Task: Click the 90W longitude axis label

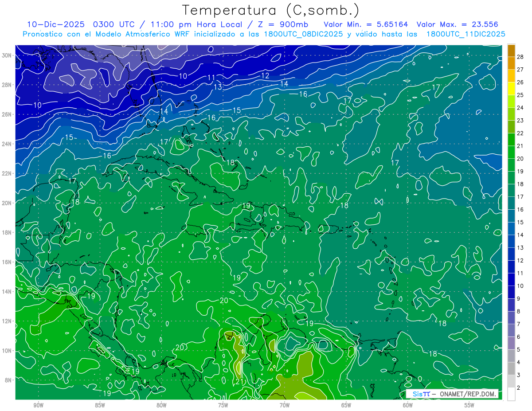Action: tap(38, 405)
